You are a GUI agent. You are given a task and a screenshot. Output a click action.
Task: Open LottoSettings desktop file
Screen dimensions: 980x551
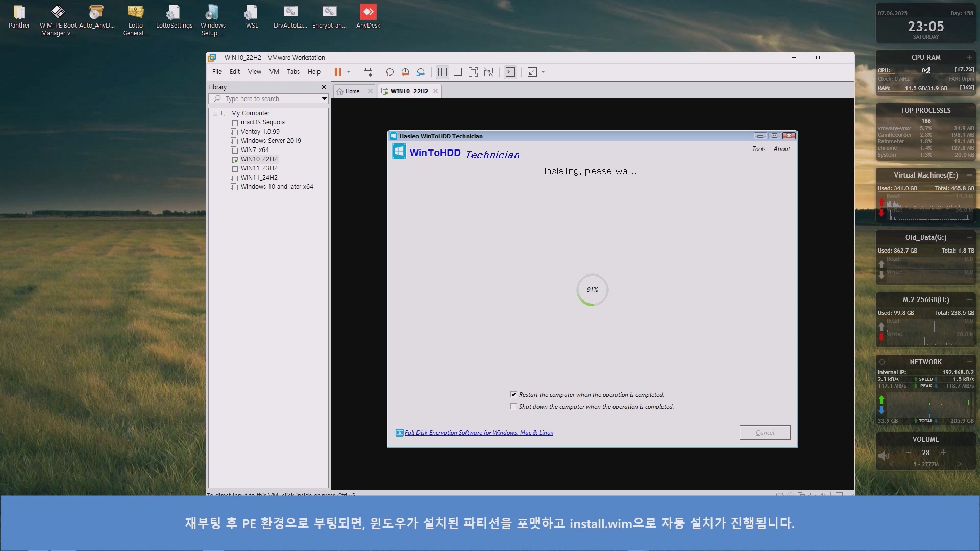[x=174, y=17]
